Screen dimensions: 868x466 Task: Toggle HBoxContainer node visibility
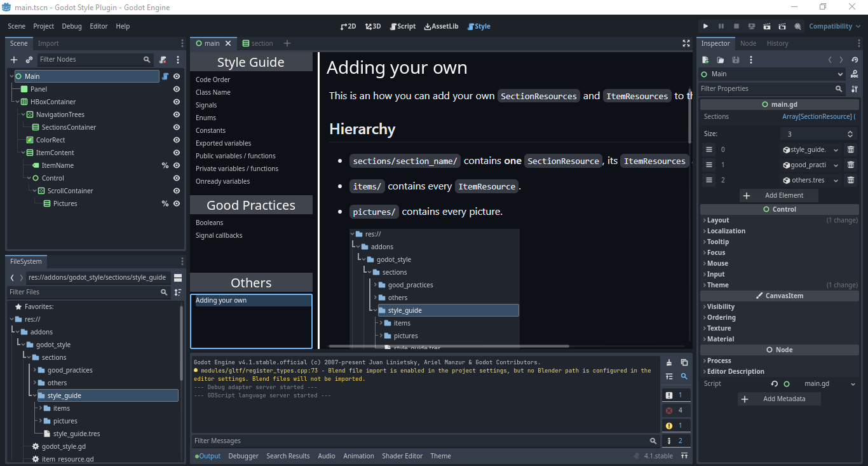point(177,102)
